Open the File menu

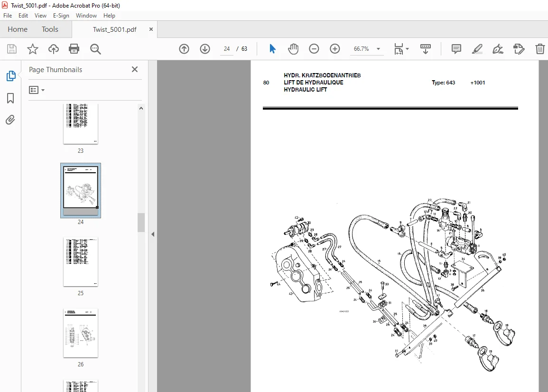[8, 16]
